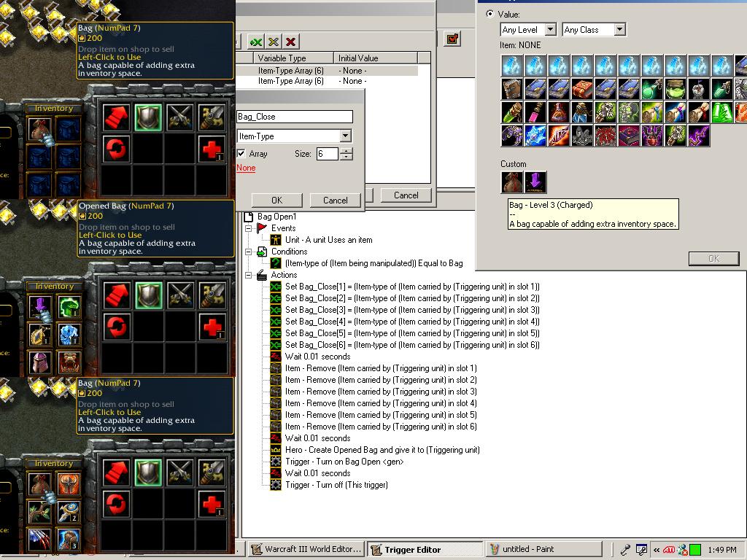The width and height of the screenshot is (747, 560).
Task: Pick the pink vial item icon
Action: pyautogui.click(x=535, y=112)
